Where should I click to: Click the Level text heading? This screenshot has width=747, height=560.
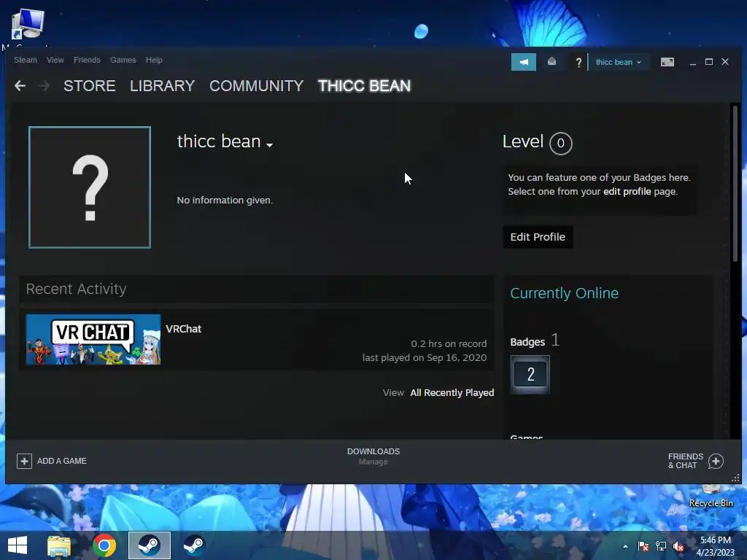click(x=523, y=141)
